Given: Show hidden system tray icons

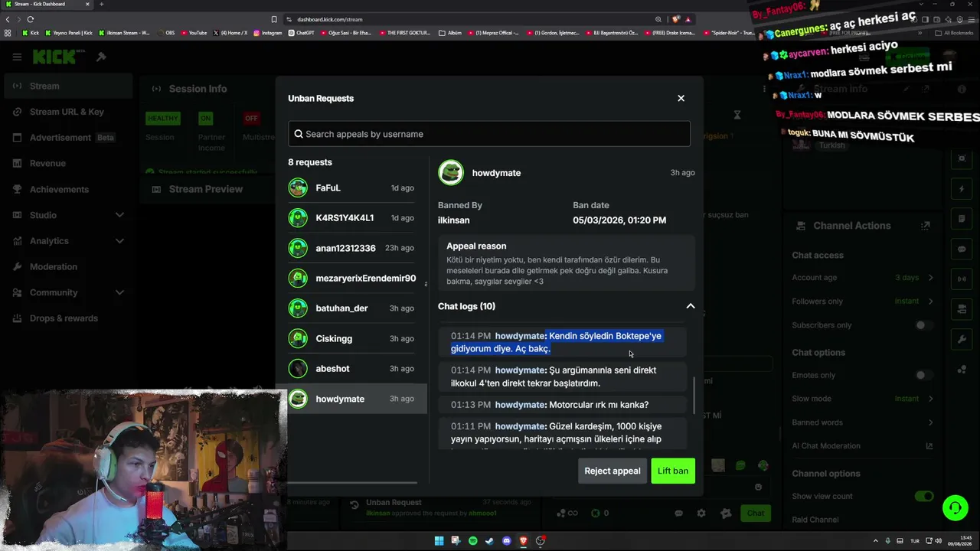Looking at the screenshot, I should [x=875, y=541].
